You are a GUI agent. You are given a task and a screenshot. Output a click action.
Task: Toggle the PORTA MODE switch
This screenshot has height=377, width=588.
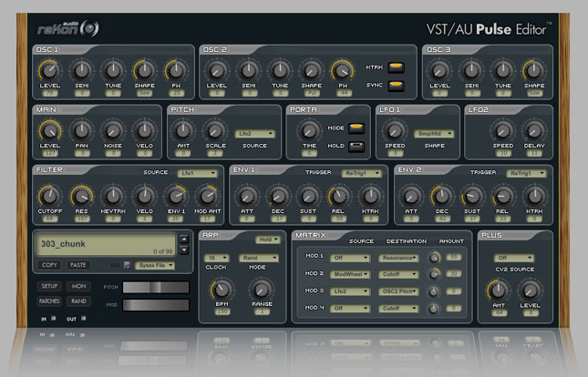[x=356, y=128]
